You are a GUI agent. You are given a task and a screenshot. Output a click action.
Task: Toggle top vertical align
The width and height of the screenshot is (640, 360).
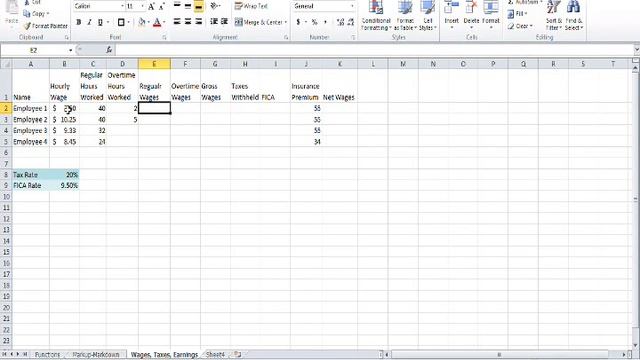[x=177, y=7]
